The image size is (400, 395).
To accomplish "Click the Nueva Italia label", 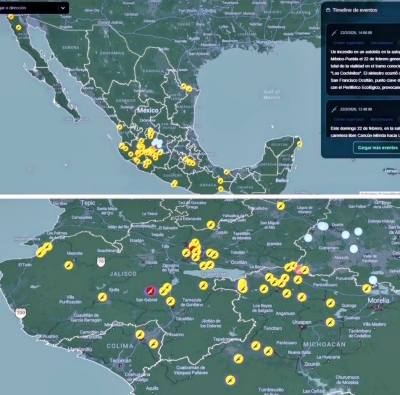I will pyautogui.click(x=299, y=352).
